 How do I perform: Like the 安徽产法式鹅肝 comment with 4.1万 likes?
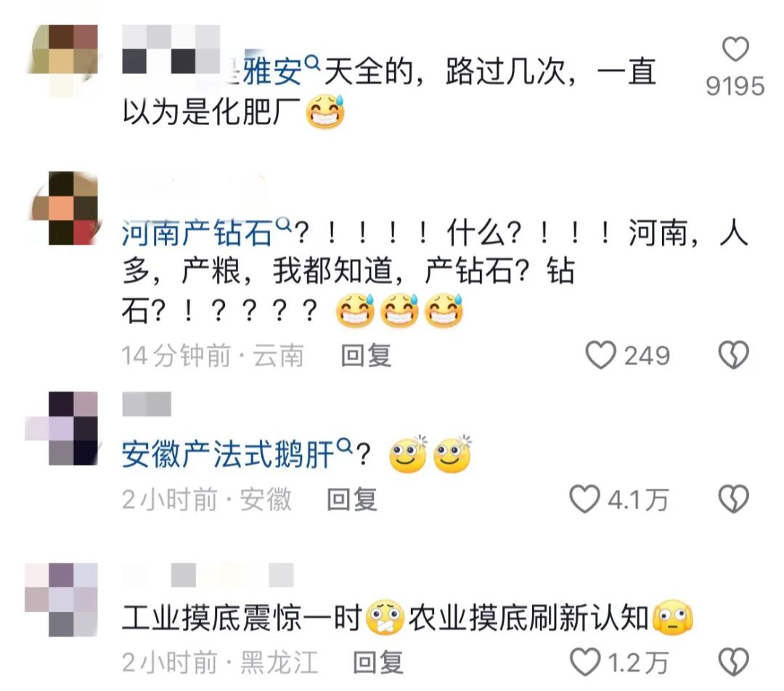(584, 499)
